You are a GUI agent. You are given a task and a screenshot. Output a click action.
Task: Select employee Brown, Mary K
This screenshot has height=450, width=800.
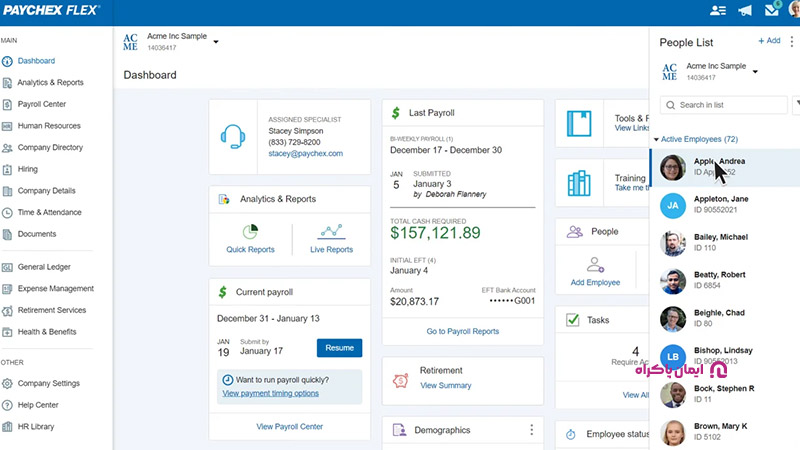[x=725, y=432]
